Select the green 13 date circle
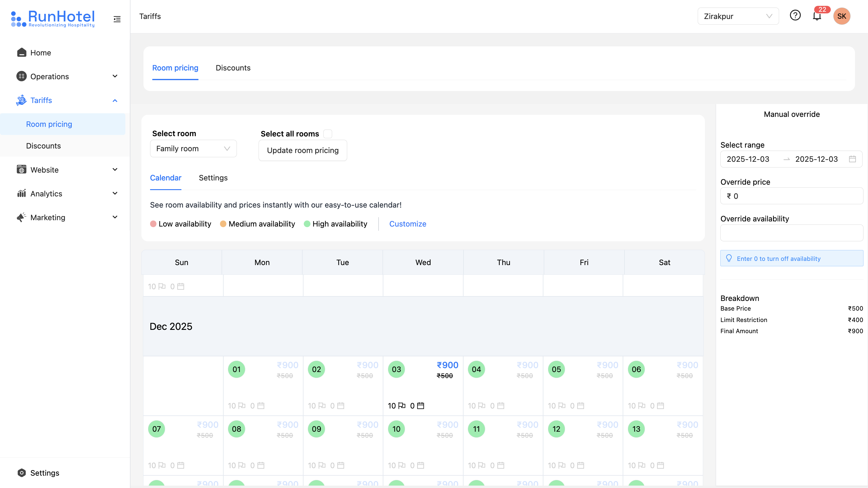This screenshot has height=488, width=868. (636, 429)
